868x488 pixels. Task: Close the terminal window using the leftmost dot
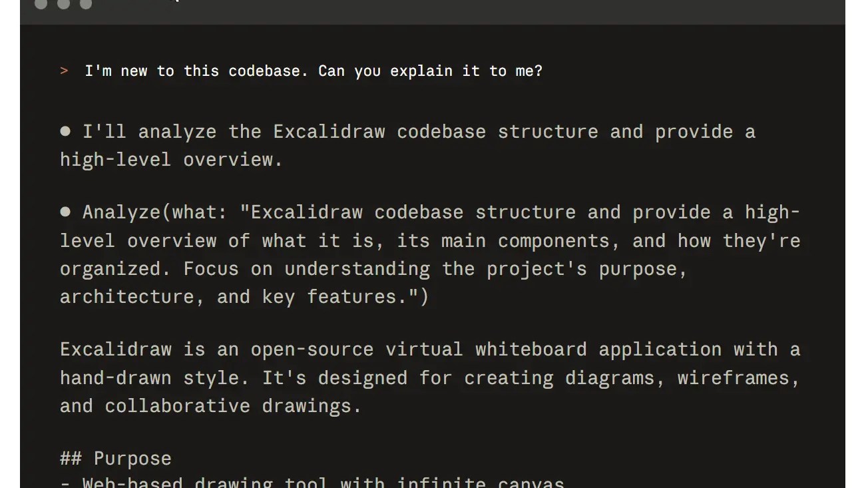click(x=41, y=4)
